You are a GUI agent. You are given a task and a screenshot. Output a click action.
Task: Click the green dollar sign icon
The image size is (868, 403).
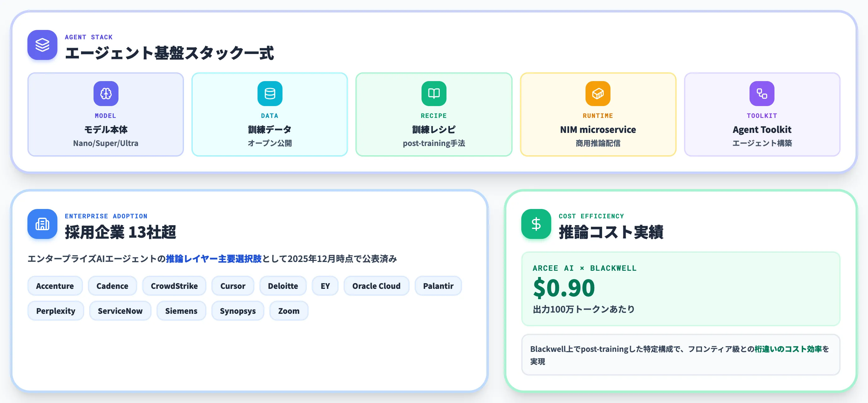point(536,224)
